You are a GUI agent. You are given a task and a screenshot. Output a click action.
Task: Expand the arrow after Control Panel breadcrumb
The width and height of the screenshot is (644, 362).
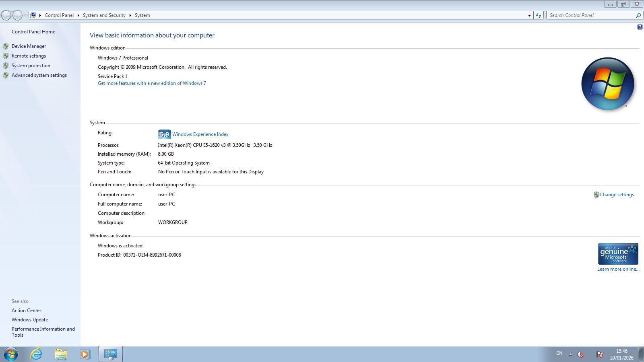coord(78,15)
